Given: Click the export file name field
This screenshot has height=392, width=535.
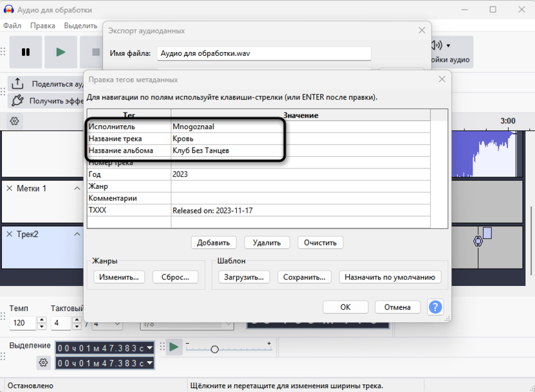Looking at the screenshot, I should coord(264,54).
